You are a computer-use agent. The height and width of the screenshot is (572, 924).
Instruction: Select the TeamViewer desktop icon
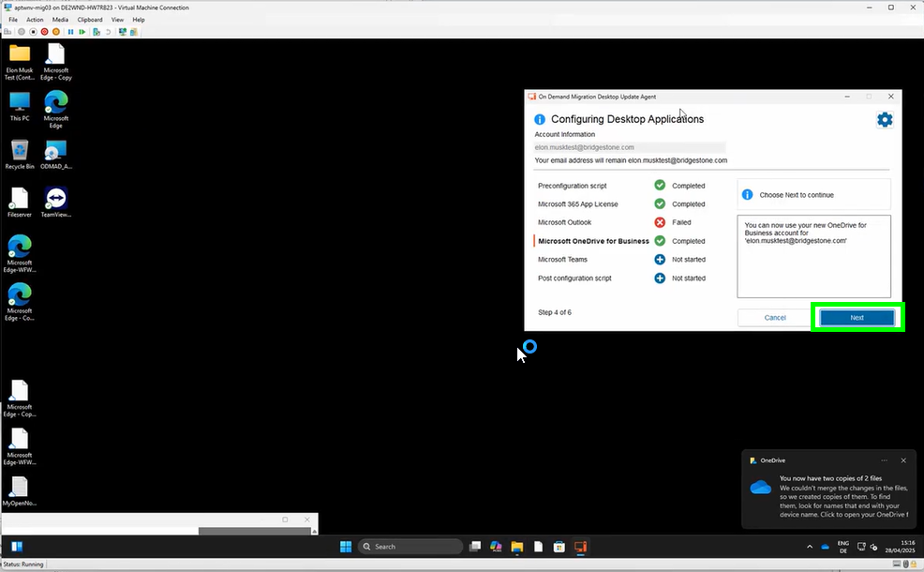56,203
